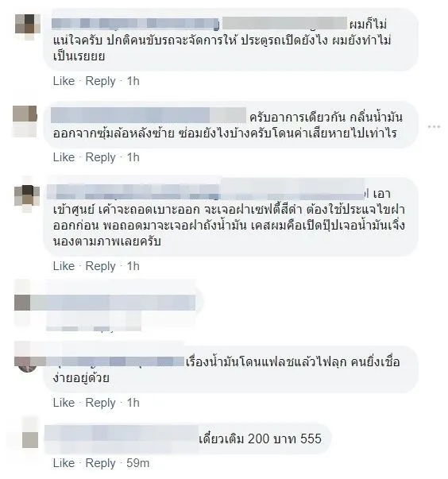Open avatar beside the แฟลช fire comment

27,361
